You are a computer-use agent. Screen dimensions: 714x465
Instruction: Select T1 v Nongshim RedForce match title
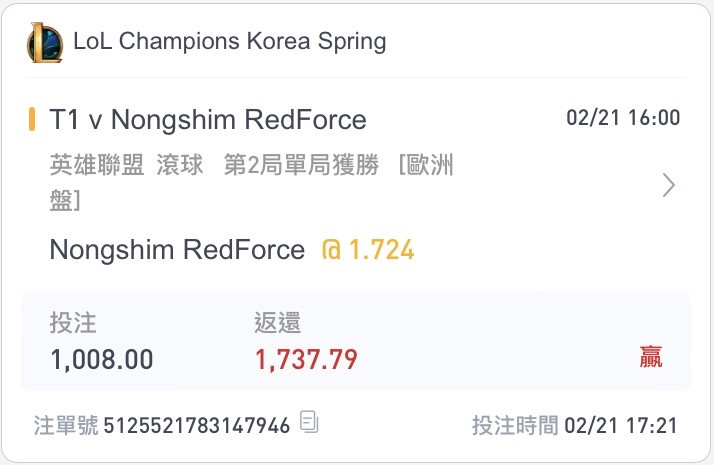coord(208,120)
